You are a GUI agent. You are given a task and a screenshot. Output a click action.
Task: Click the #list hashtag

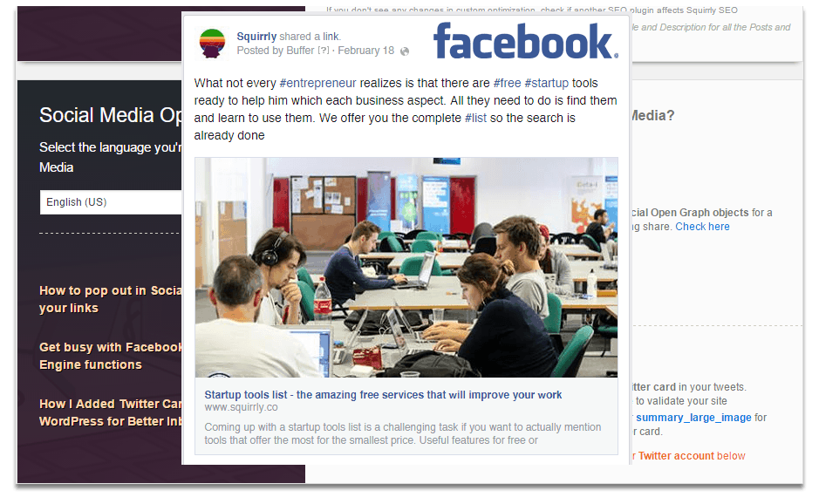475,118
